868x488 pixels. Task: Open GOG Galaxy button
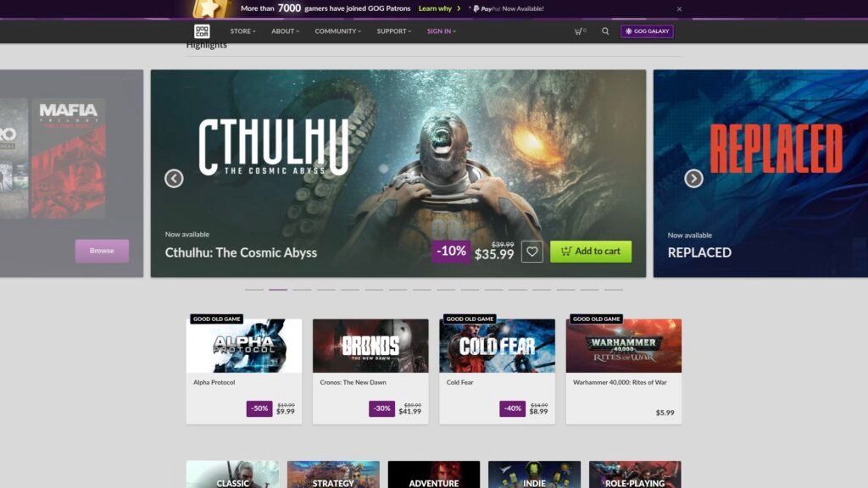click(x=647, y=31)
